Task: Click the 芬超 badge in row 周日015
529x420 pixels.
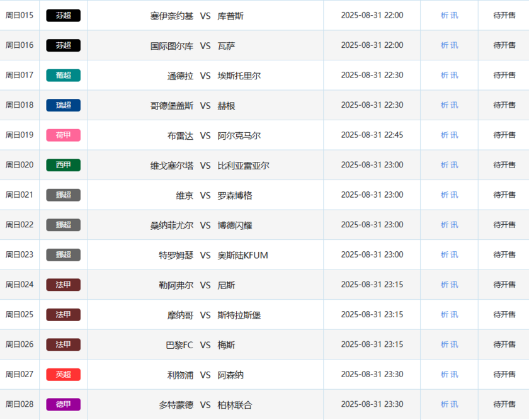Action: 63,16
